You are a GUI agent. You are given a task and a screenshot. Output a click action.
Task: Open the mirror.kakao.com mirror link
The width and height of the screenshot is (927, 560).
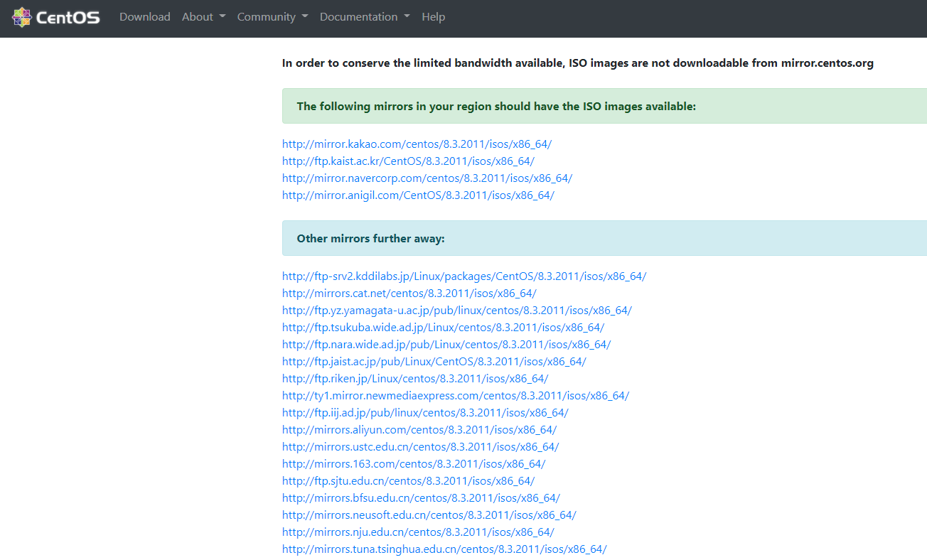[417, 144]
